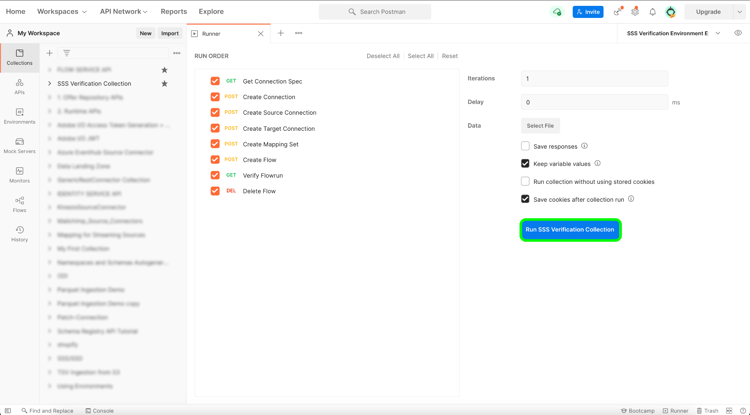The height and width of the screenshot is (415, 750).
Task: Open the settings gear icon in header
Action: click(635, 12)
